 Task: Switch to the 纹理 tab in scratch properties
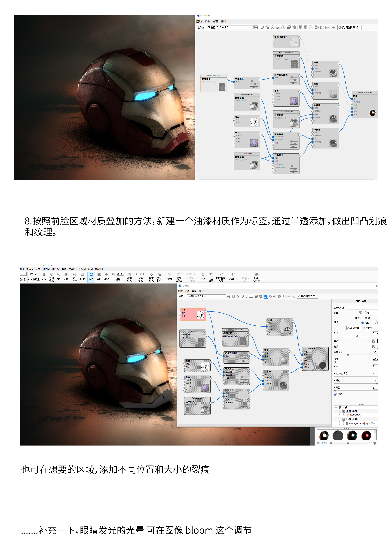pyautogui.click(x=368, y=318)
